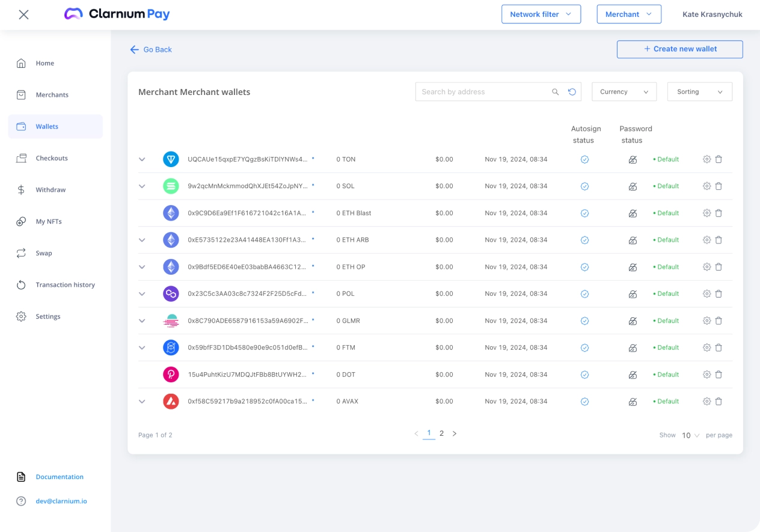This screenshot has height=532, width=760.
Task: Go to Checkouts in sidebar
Action: click(52, 158)
